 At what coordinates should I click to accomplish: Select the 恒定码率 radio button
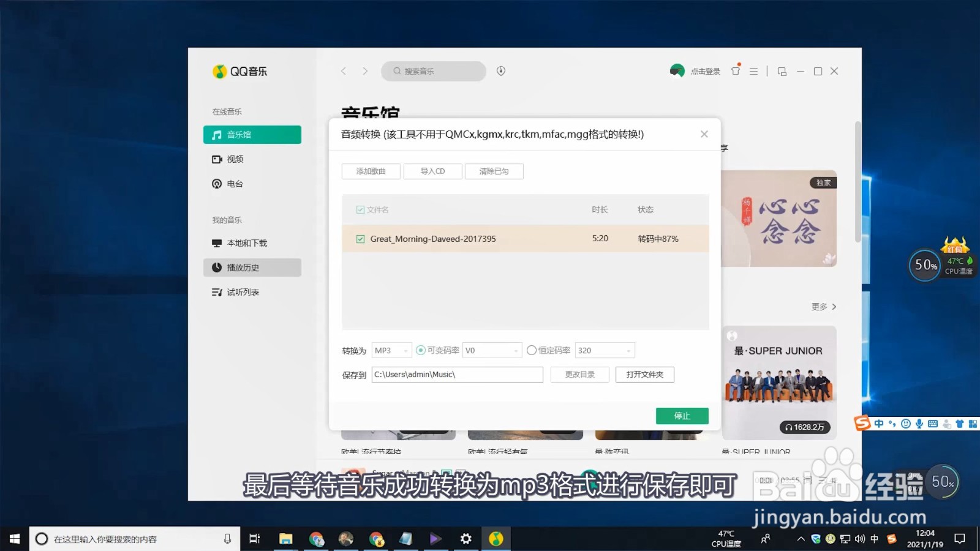tap(532, 350)
